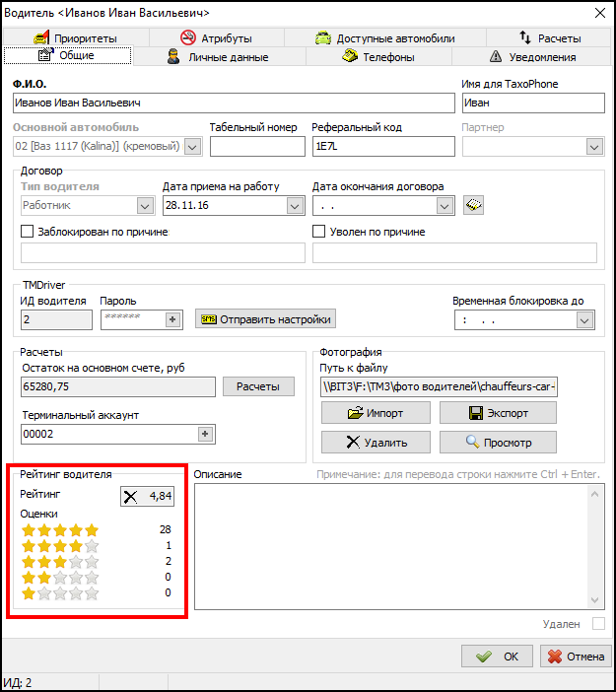Click the contract notebook icon button
Screen dimensions: 616x692
click(474, 205)
